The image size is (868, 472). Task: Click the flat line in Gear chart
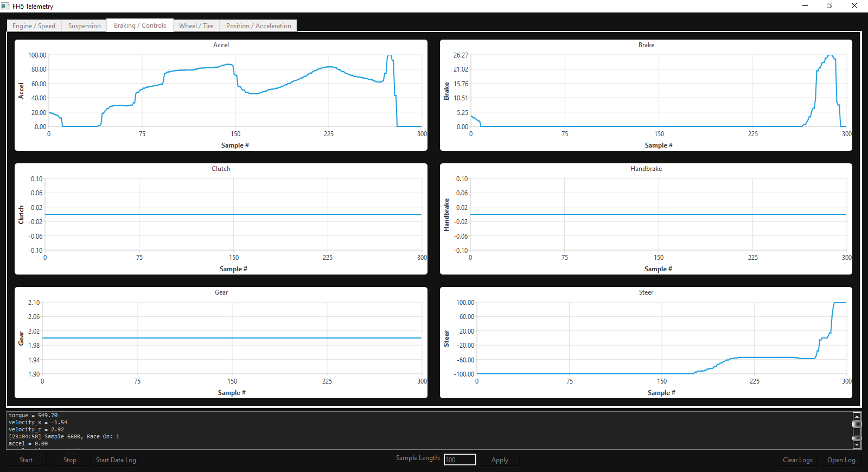click(x=232, y=338)
